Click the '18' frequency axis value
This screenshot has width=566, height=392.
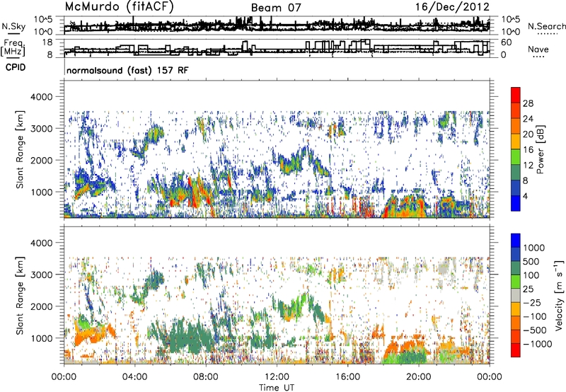click(x=47, y=42)
